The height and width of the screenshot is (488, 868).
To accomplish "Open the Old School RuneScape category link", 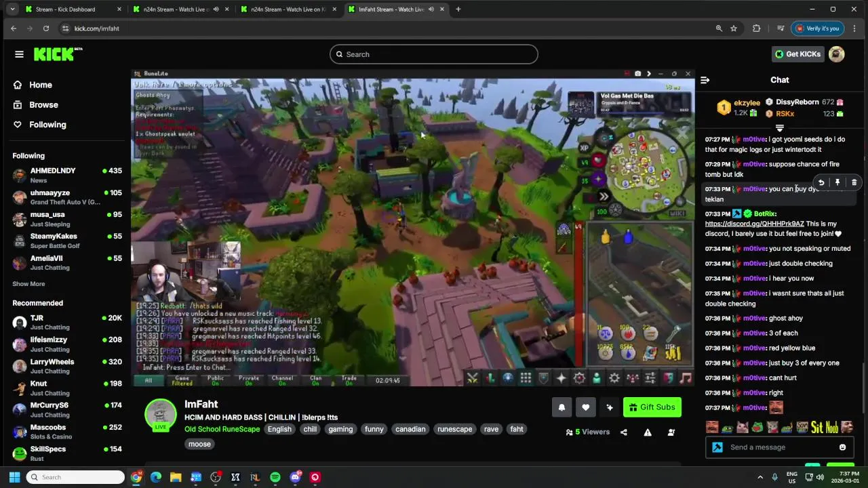I will click(x=222, y=429).
